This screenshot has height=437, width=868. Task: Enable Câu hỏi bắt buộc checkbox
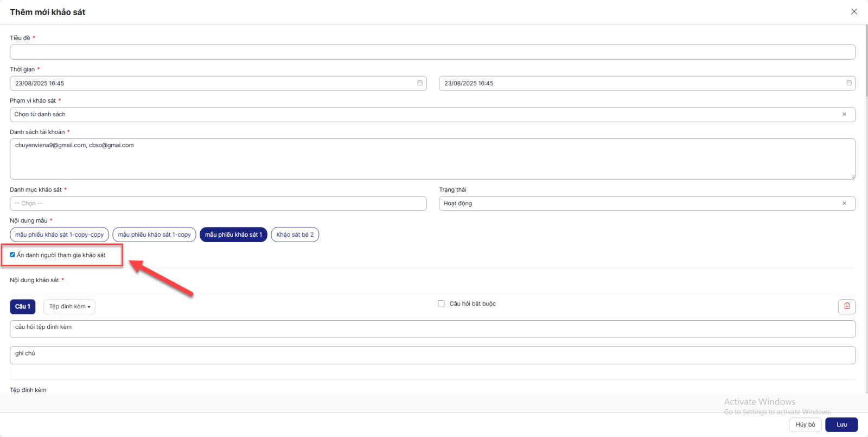[441, 304]
